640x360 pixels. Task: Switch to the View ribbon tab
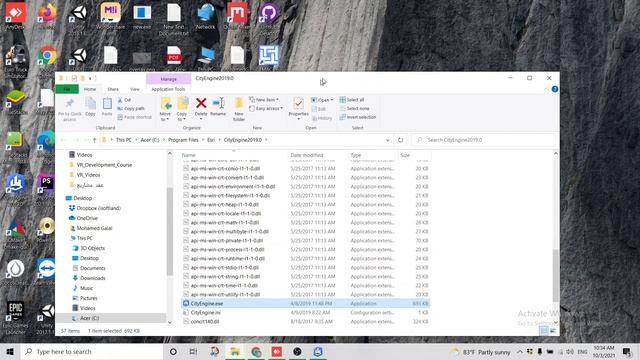[135, 89]
